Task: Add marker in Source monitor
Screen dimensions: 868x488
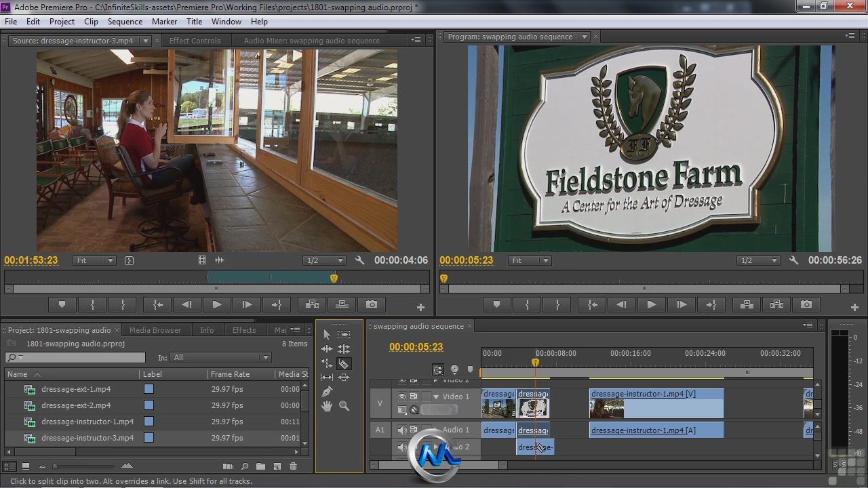Action: 62,305
